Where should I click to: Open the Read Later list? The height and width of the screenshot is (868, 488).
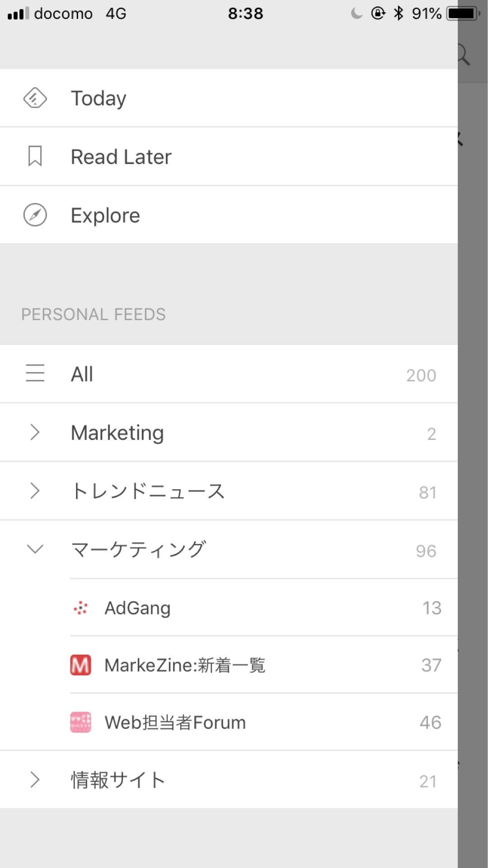[121, 157]
